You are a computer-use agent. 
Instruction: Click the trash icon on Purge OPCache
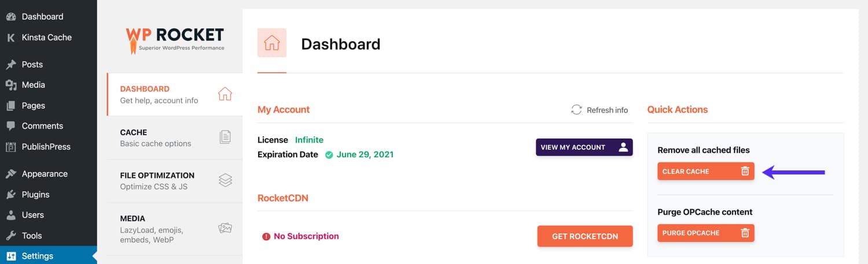click(745, 233)
